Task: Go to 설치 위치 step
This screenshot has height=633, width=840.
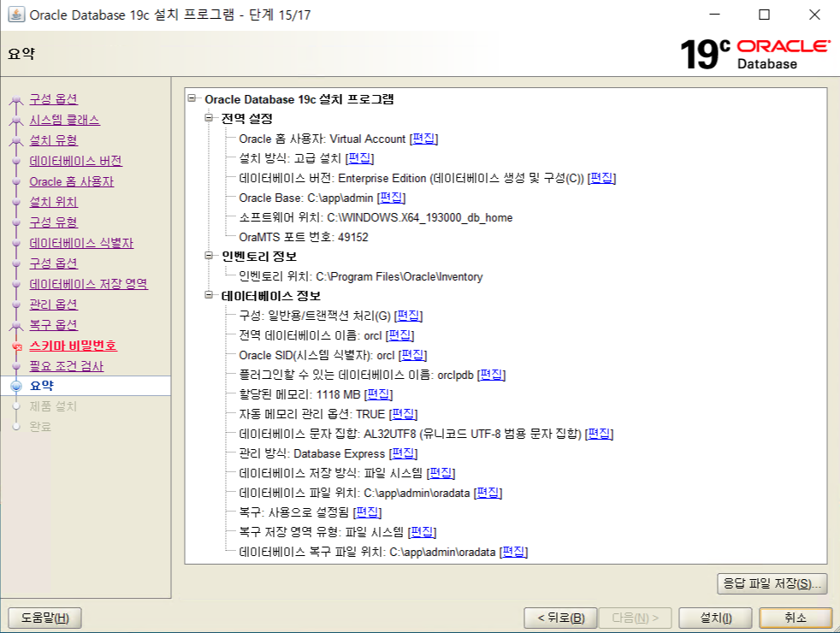Action: click(54, 202)
